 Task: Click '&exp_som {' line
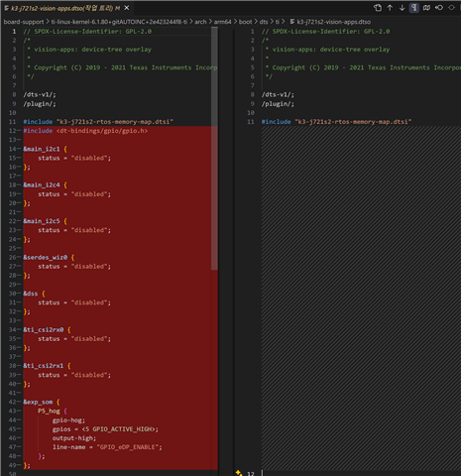tap(42, 403)
